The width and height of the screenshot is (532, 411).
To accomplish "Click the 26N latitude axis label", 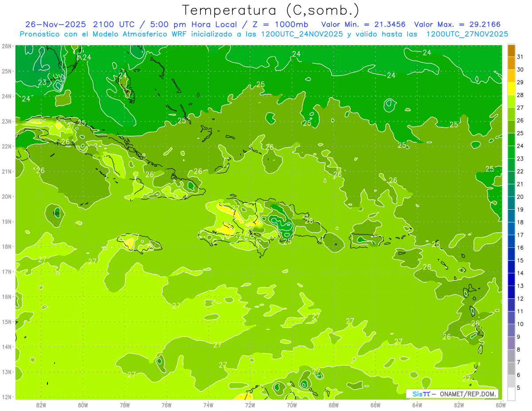I will point(6,46).
